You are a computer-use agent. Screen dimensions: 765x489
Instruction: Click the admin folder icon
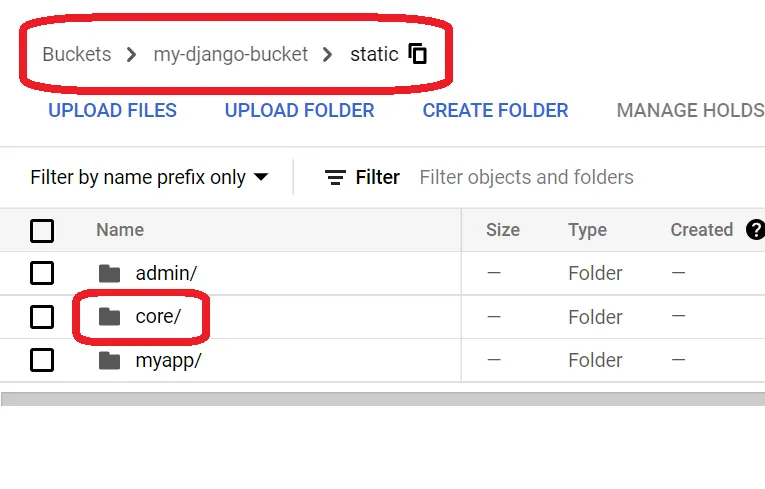(x=110, y=273)
